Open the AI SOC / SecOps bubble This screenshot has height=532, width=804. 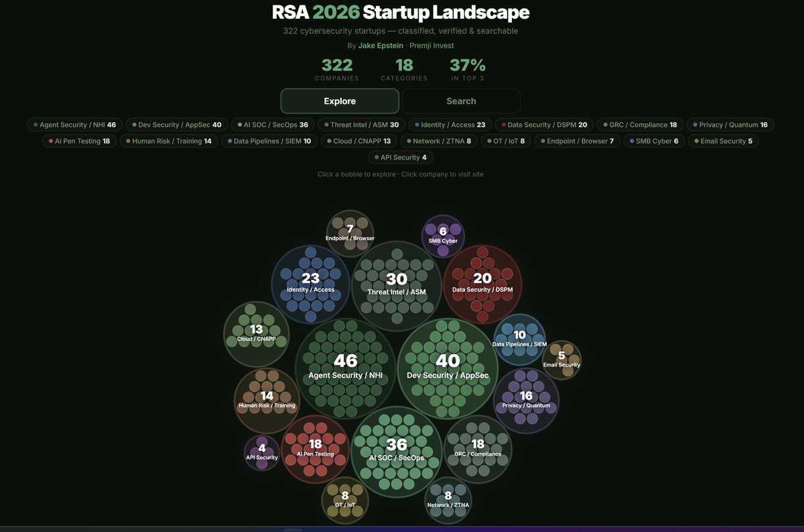(397, 451)
